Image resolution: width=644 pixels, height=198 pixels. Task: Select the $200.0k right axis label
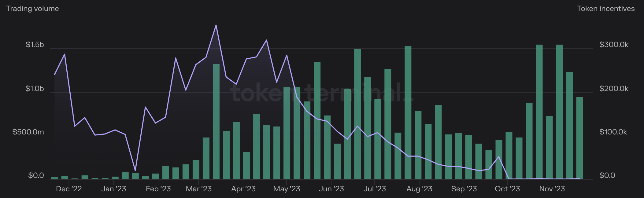614,89
